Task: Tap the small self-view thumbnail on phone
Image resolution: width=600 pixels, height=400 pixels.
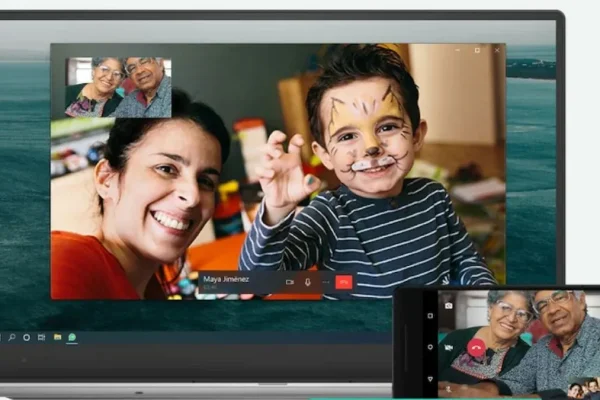Action: click(x=582, y=388)
